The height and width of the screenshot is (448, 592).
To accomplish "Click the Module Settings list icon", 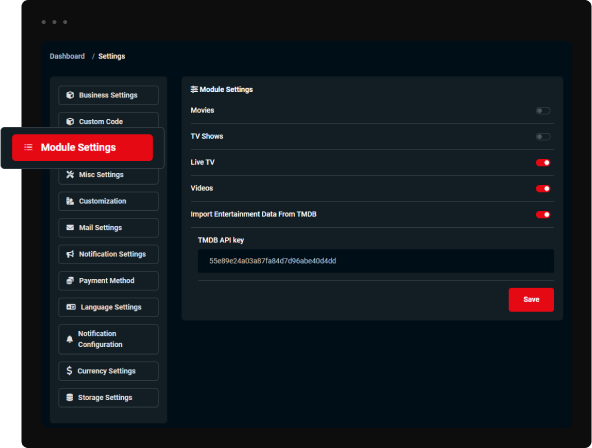I will tap(28, 147).
